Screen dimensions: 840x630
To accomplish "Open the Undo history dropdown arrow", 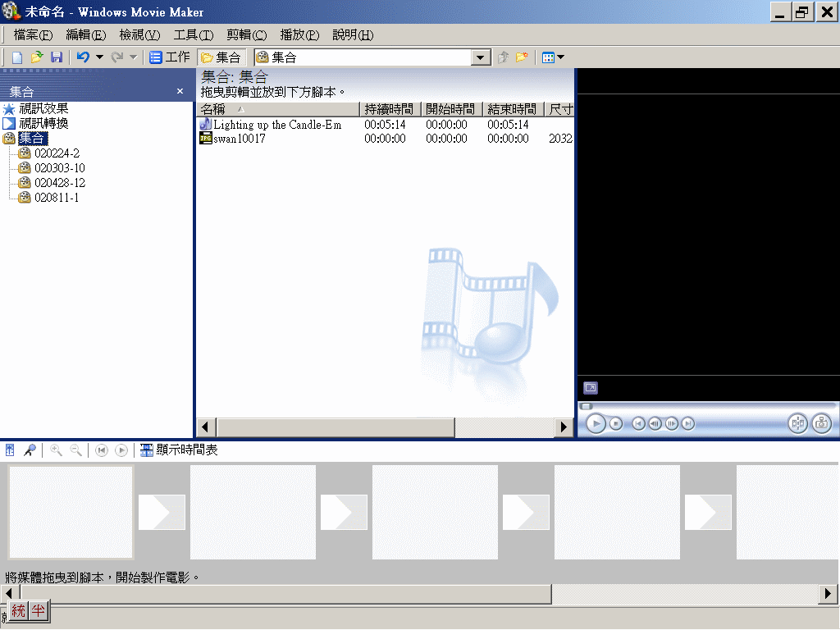I will tap(99, 57).
